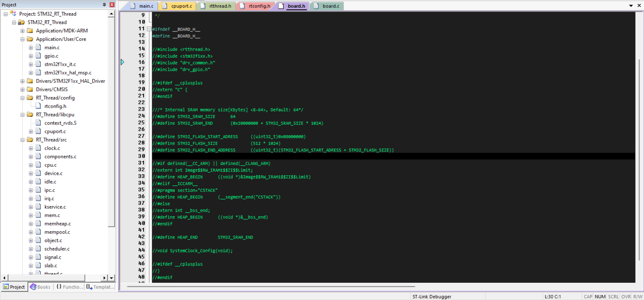This screenshot has height=300, width=644.
Task: Select gpio.c in the project tree
Action: click(x=51, y=56)
